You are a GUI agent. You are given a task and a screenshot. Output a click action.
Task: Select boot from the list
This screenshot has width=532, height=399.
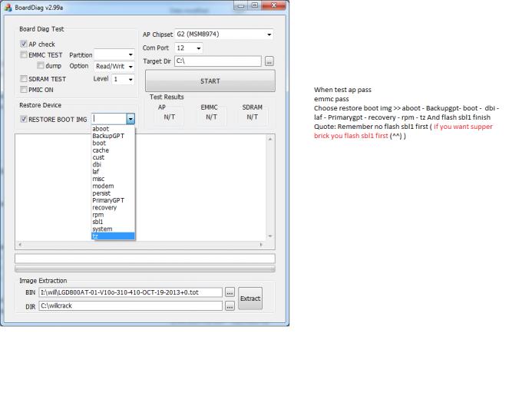tap(114, 143)
